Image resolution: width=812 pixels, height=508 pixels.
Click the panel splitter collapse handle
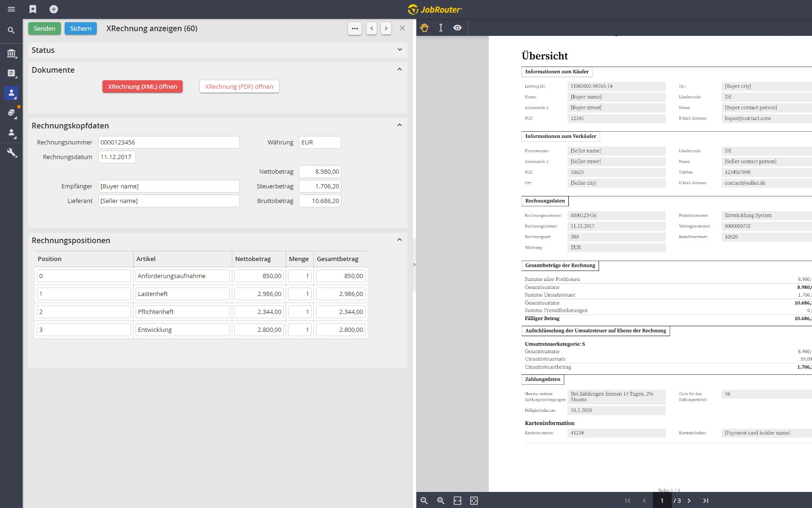pyautogui.click(x=414, y=265)
